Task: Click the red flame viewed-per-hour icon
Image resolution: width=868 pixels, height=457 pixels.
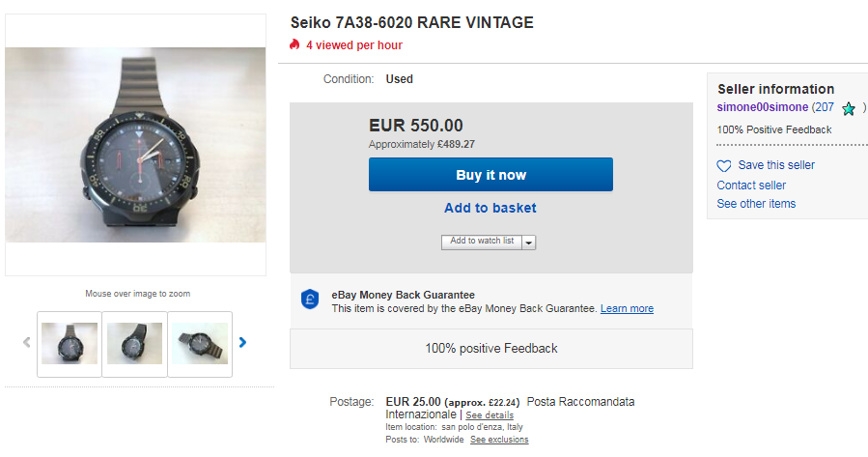Action: (x=294, y=44)
